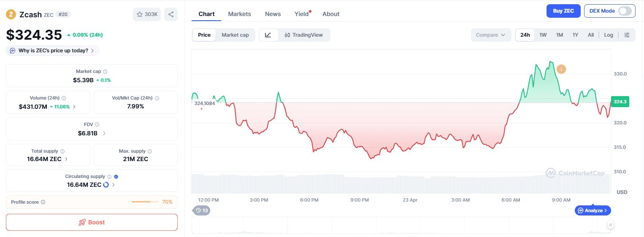Toggle DEX Mode switch
This screenshot has width=644, height=237.
625,11
